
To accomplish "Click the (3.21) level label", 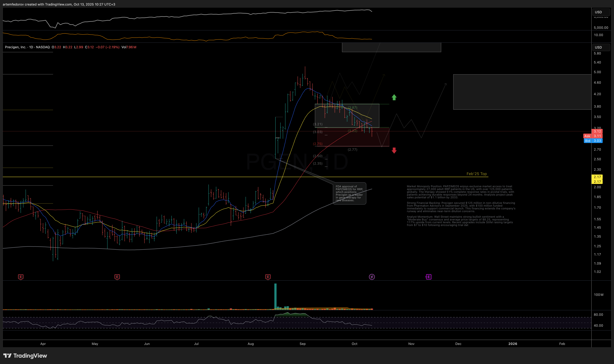I will (x=318, y=124).
